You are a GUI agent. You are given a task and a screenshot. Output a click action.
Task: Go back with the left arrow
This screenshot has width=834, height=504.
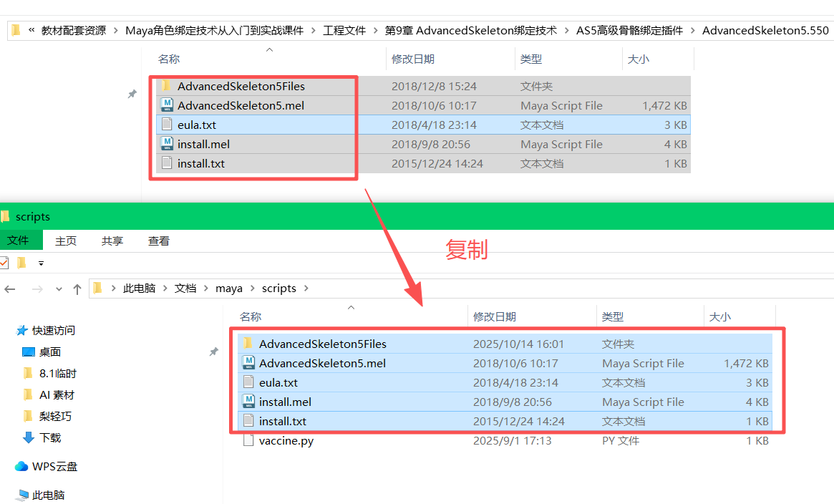(9, 289)
